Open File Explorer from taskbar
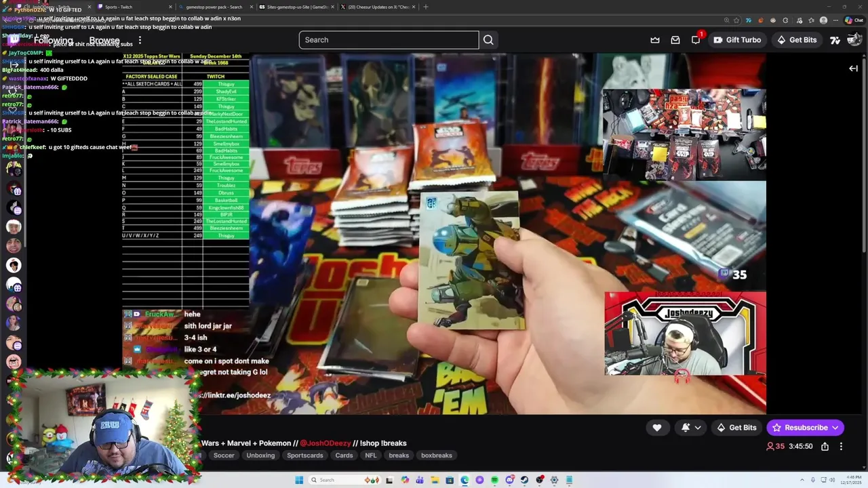 435,480
